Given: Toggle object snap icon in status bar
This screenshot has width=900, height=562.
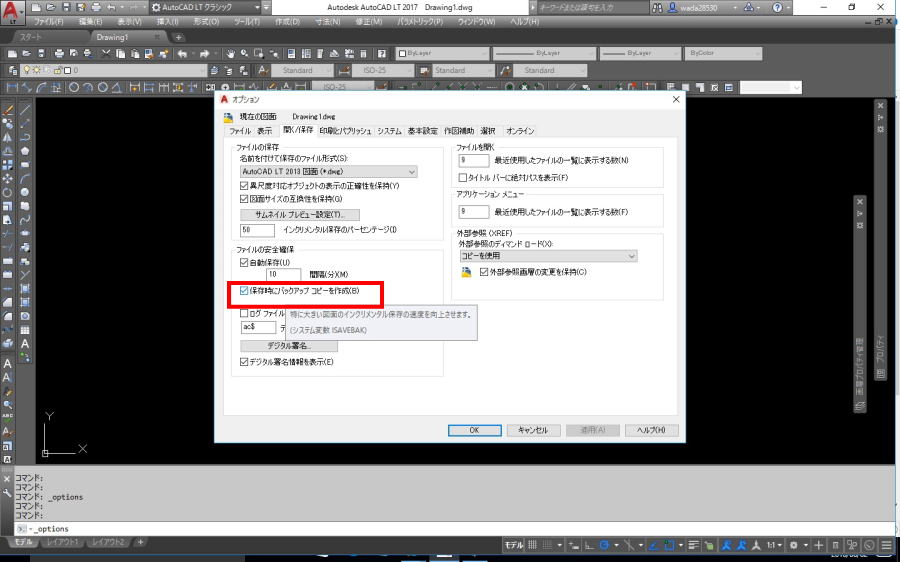Looking at the screenshot, I should point(669,545).
